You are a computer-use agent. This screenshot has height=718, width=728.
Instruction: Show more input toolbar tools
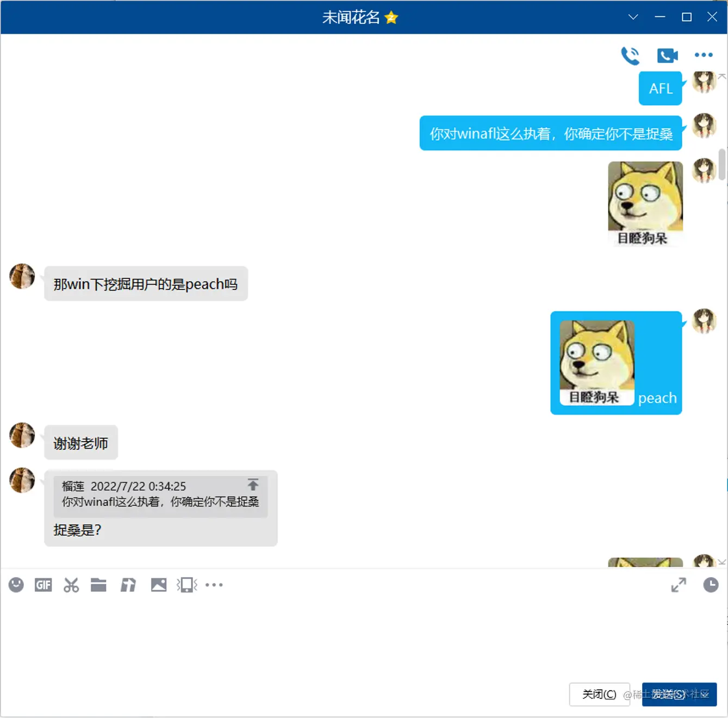[x=214, y=585]
